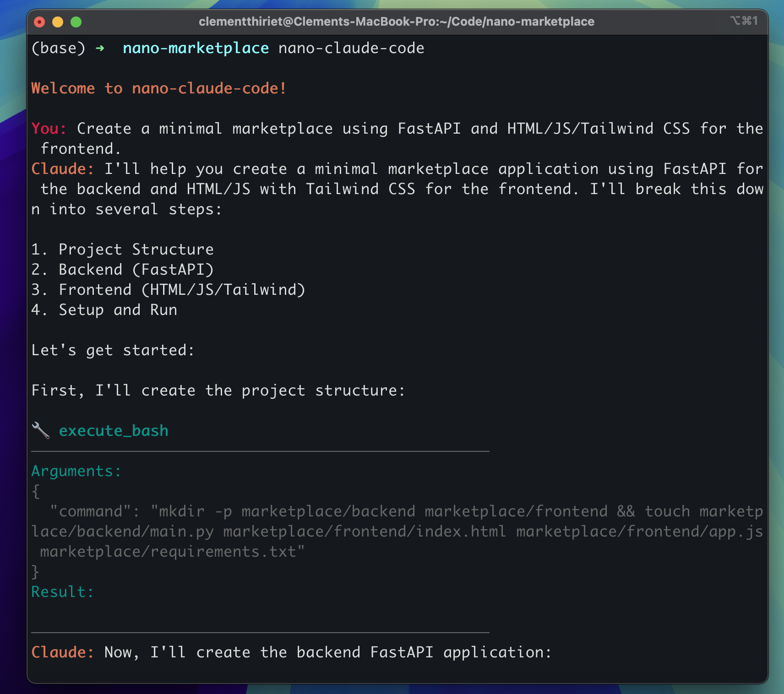Click the red close window button
Viewport: 784px width, 694px height.
[x=39, y=22]
